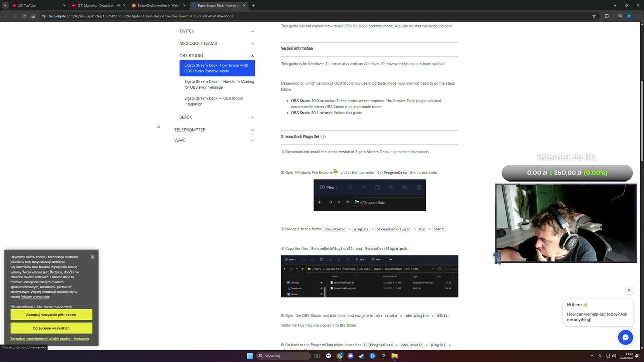Close the cookie consent banner

(x=92, y=257)
